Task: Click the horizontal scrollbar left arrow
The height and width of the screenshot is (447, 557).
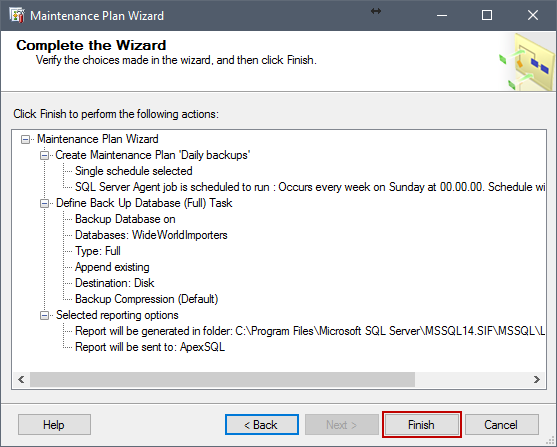Action: (21, 379)
